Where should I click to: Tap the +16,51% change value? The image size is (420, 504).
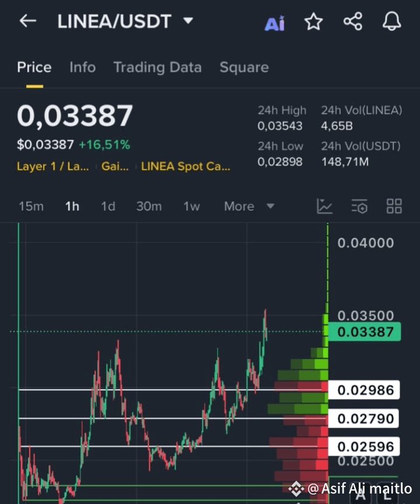click(104, 145)
